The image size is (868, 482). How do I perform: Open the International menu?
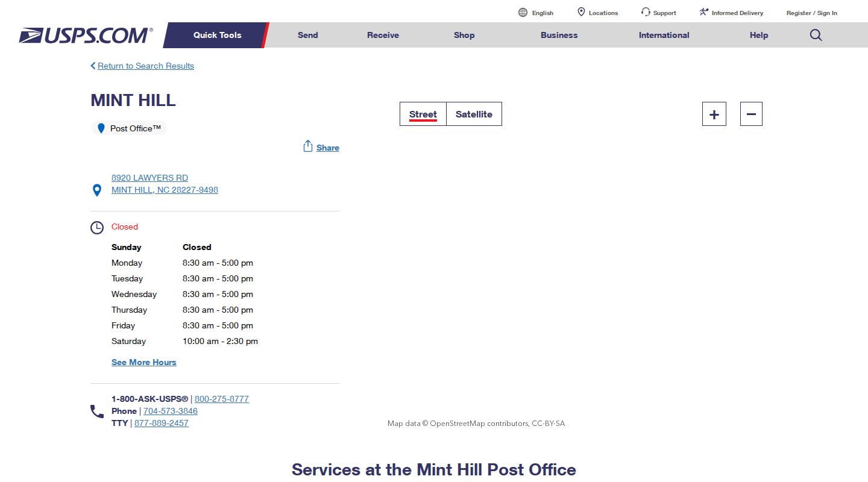tap(664, 35)
